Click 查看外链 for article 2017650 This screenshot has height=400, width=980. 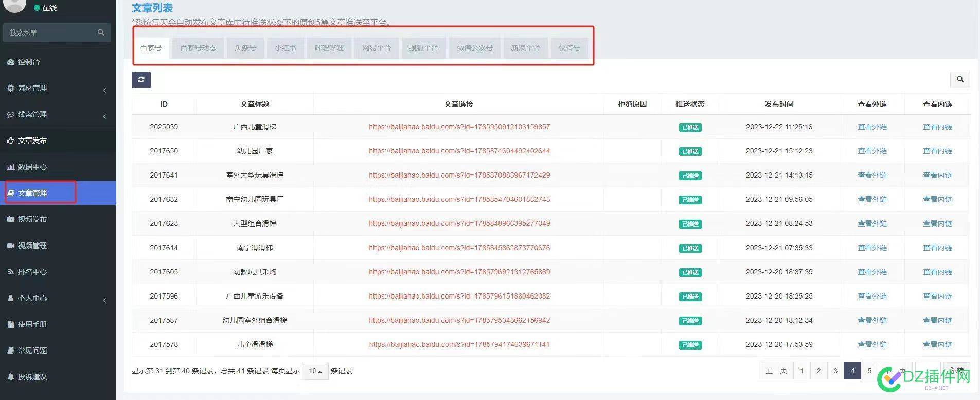pyautogui.click(x=872, y=151)
